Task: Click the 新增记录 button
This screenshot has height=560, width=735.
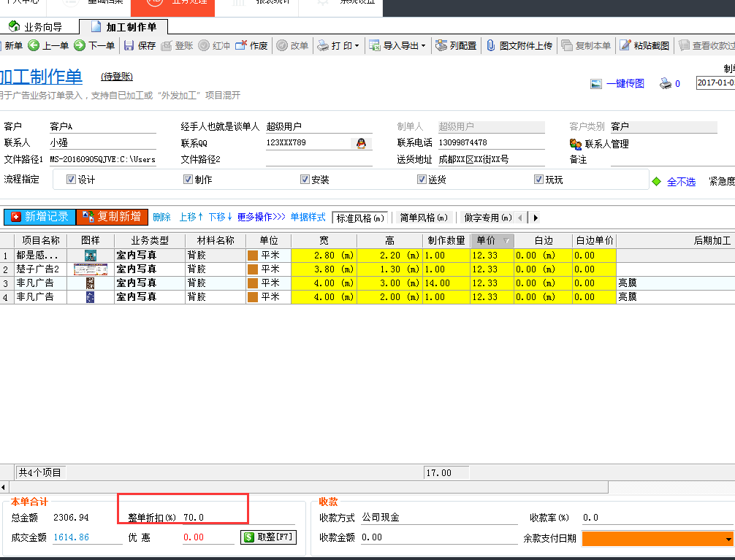Action: coord(39,217)
